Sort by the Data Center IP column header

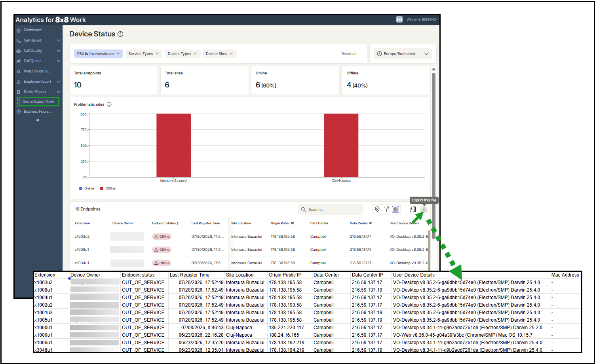pyautogui.click(x=361, y=223)
